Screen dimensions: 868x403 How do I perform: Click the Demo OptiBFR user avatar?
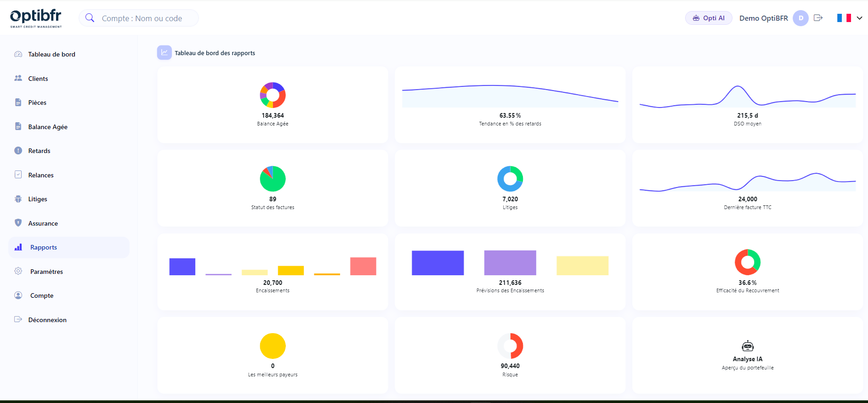pyautogui.click(x=800, y=18)
